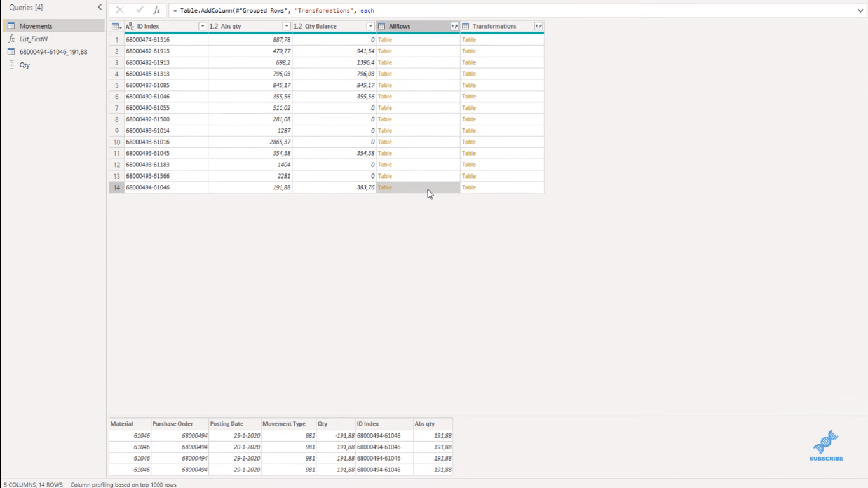Click the fx insert step icon
This screenshot has height=488, width=868.
[x=157, y=10]
